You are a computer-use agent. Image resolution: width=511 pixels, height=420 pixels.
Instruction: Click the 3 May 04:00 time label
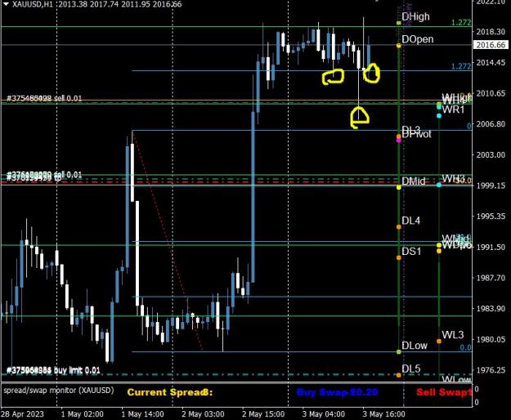pos(323,414)
